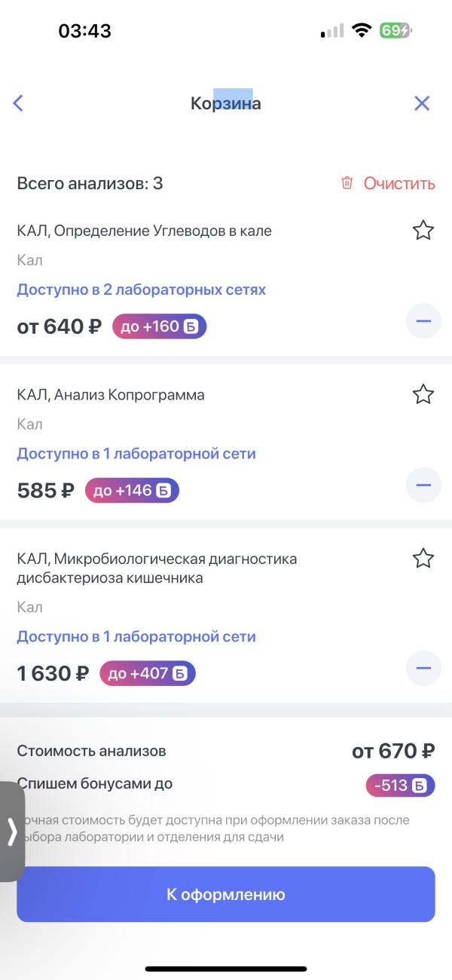
Task: Tap the battery indicator in status bar
Action: 395,31
